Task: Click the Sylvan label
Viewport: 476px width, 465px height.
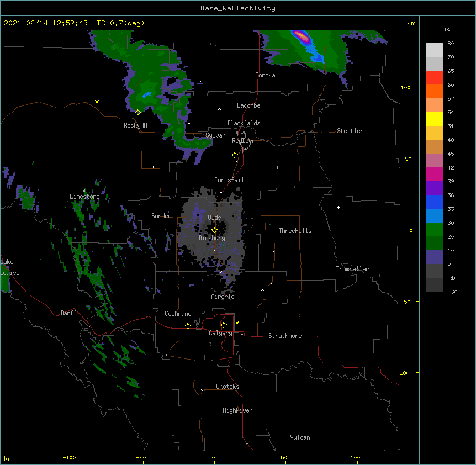Action: pos(215,135)
